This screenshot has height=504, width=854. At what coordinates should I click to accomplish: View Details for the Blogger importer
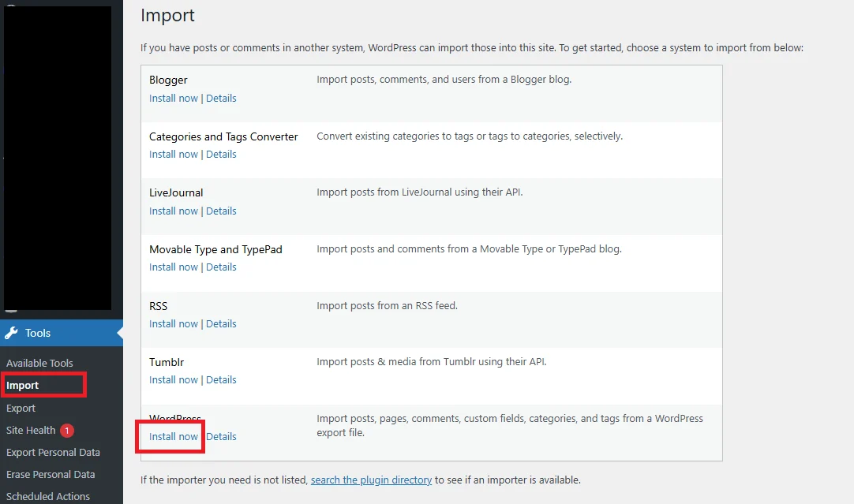click(x=221, y=98)
